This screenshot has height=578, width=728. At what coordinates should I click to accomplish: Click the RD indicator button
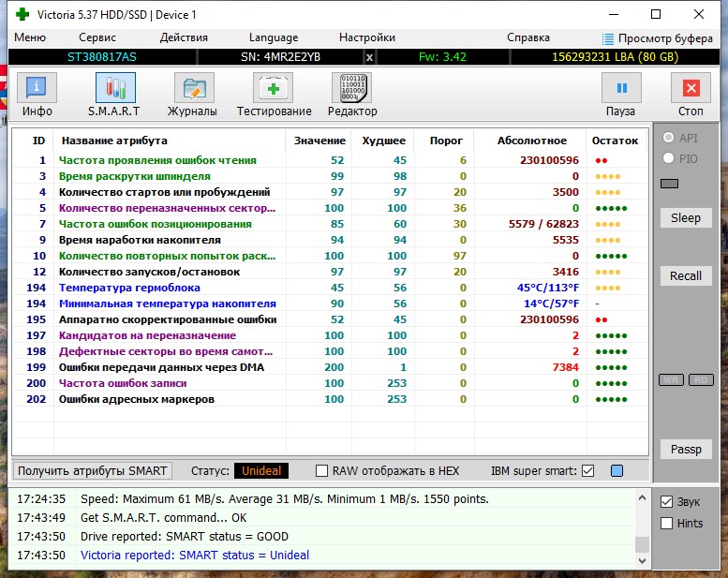point(701,380)
